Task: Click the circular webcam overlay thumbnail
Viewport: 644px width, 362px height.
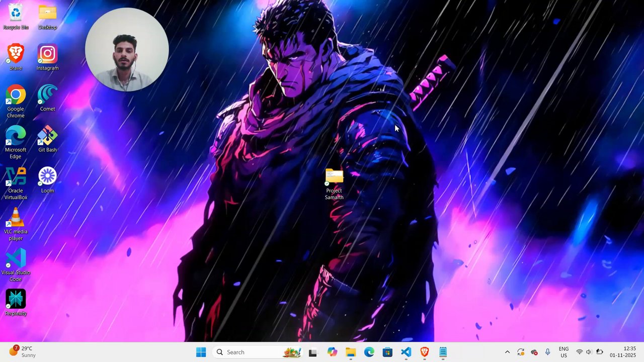Action: [x=127, y=49]
